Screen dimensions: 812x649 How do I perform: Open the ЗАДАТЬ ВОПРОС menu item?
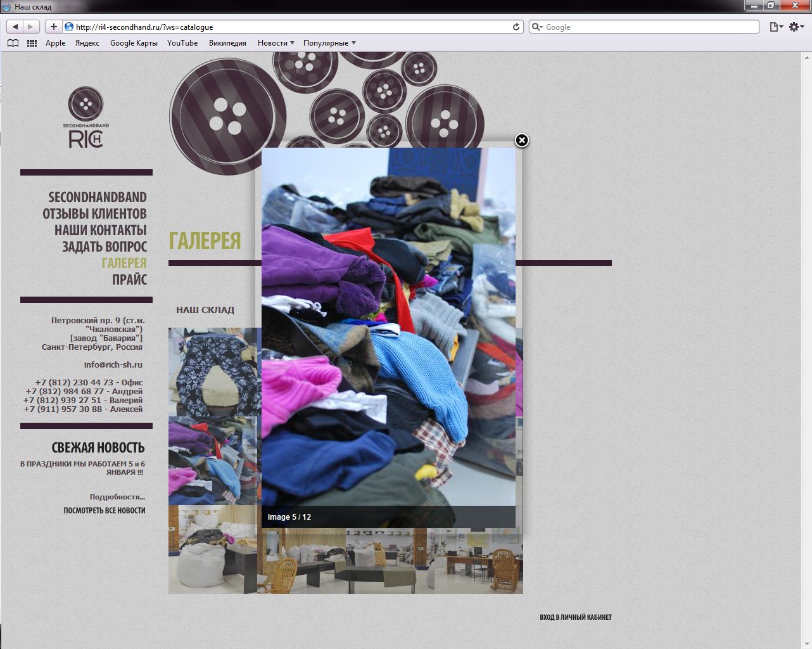[x=105, y=247]
